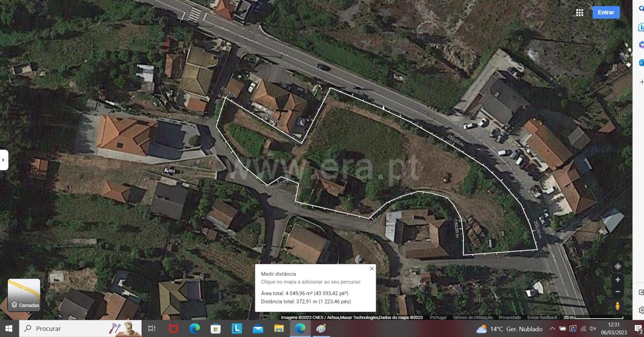The width and height of the screenshot is (644, 337).
Task: Show hidden system tray icons
Action: 552,329
